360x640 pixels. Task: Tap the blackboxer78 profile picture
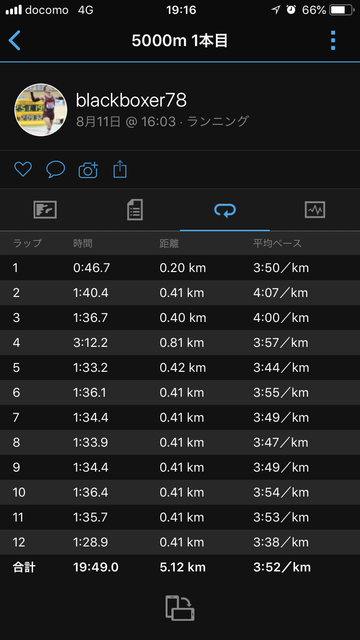click(x=41, y=110)
